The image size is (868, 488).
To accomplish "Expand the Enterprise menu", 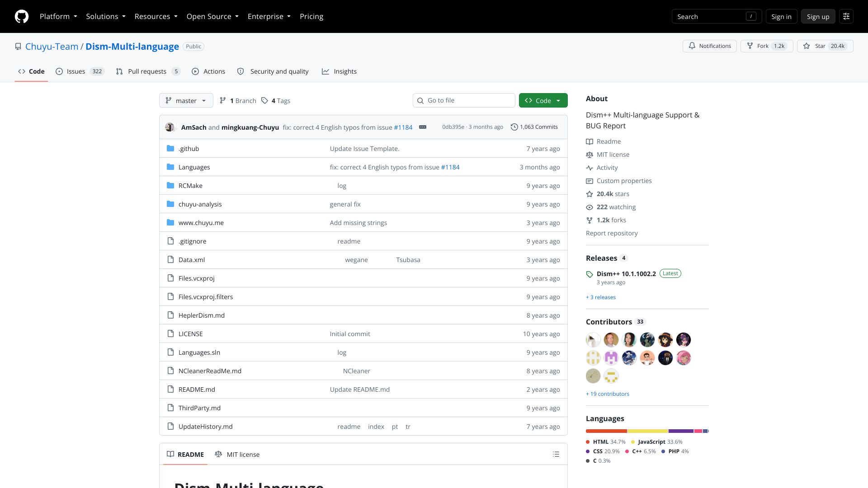I will tap(269, 16).
